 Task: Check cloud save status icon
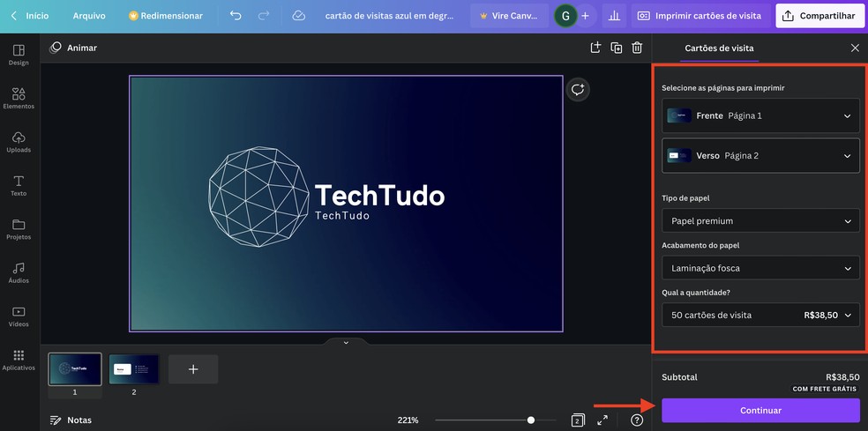[x=299, y=16]
